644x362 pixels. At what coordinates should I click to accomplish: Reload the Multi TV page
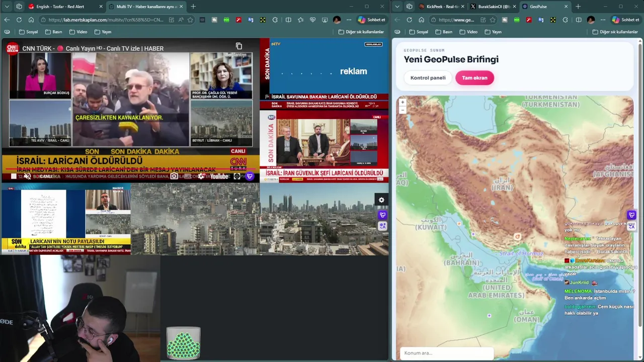[19, 20]
